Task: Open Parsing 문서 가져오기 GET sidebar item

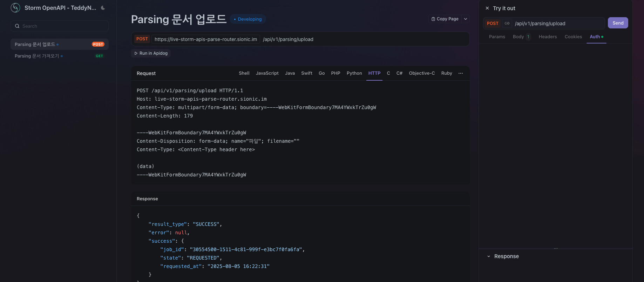Action: 60,56
